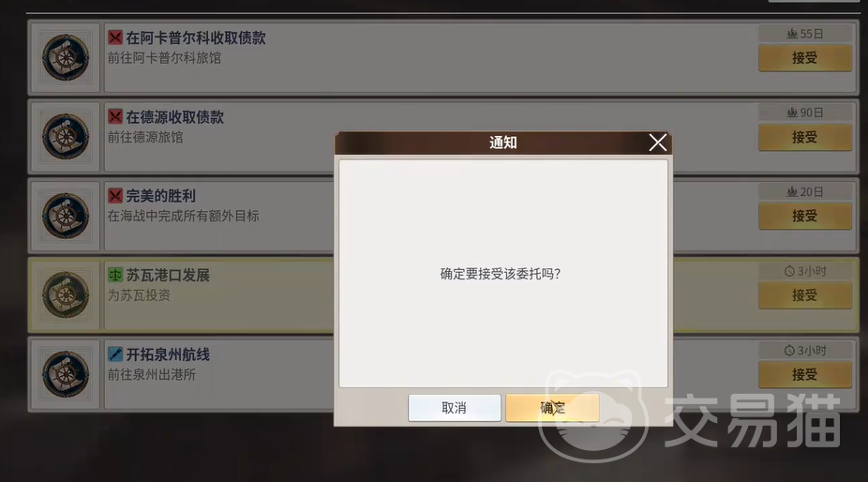Screen dimensions: 868x482
Task: Accept the 苏瓦港口发展 commission
Action: (805, 295)
